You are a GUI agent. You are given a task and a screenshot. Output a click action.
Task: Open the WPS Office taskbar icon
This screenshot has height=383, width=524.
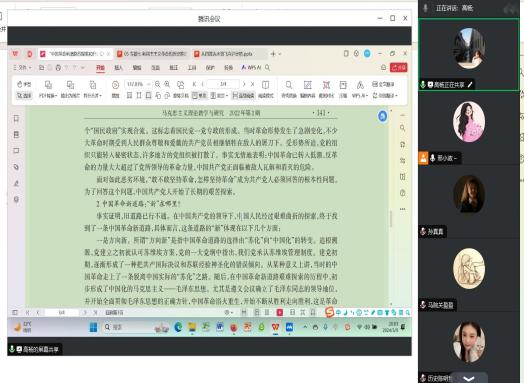(275, 327)
